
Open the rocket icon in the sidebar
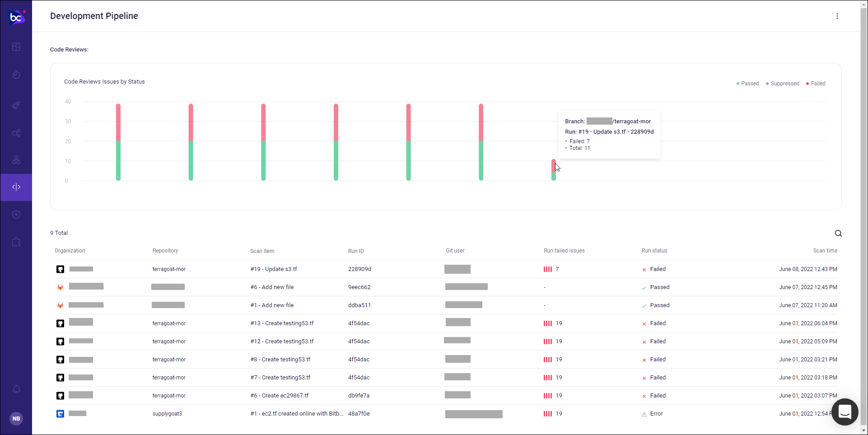pyautogui.click(x=16, y=105)
